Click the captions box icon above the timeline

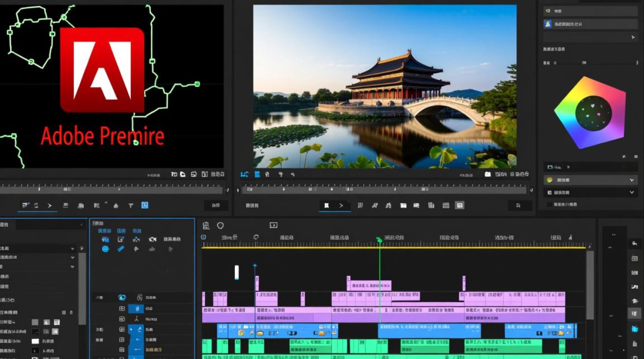click(x=274, y=225)
